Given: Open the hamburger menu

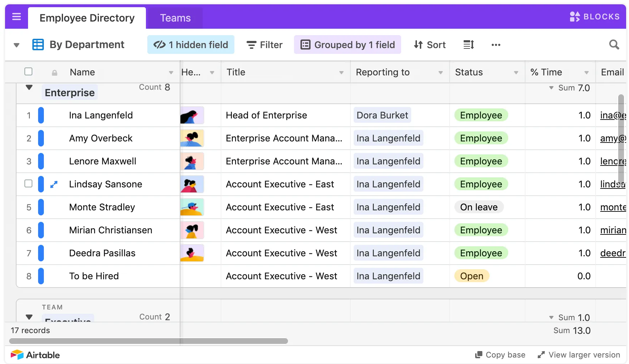Looking at the screenshot, I should pos(16,17).
